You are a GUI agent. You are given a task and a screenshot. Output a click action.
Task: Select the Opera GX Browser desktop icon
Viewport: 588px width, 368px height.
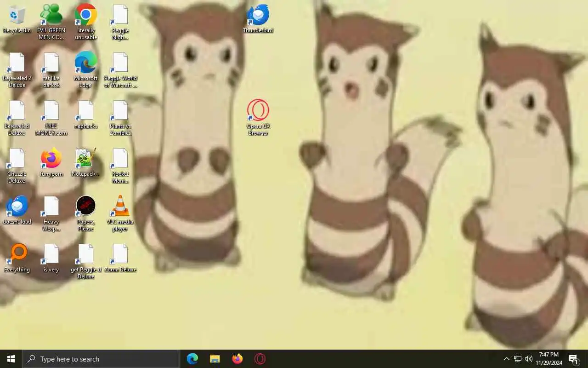[x=258, y=118]
